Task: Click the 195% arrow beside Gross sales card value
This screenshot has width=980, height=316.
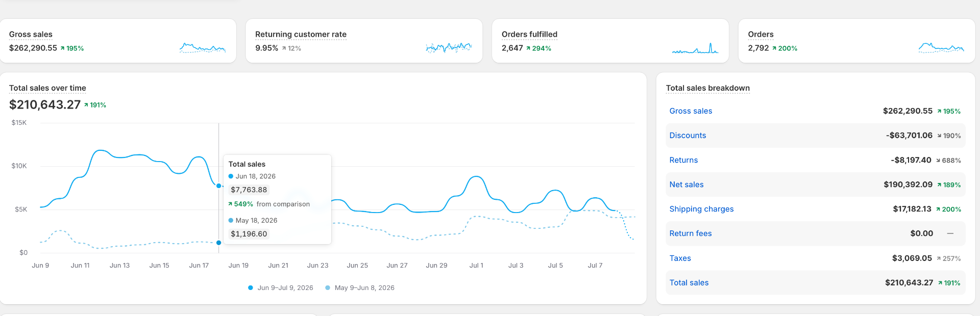Action: click(72, 48)
